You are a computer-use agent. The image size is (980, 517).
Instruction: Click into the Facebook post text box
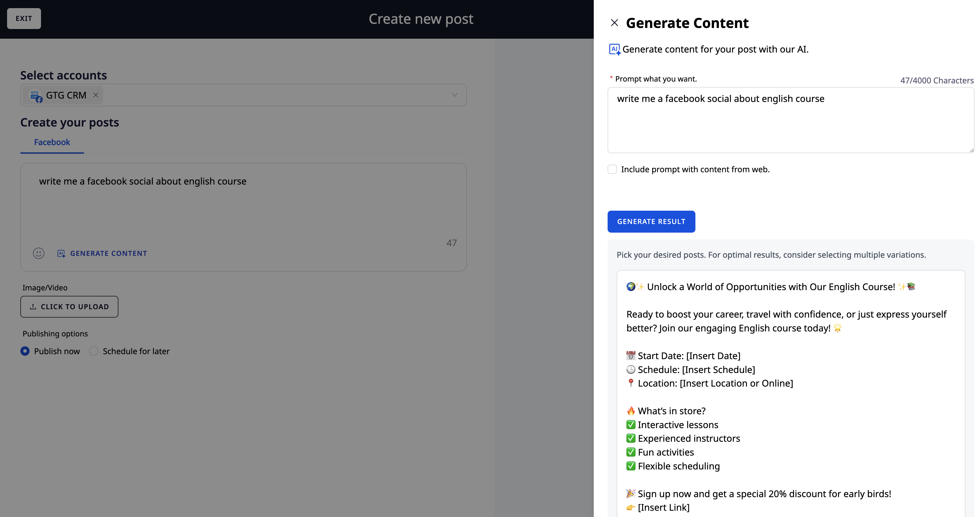tap(244, 205)
